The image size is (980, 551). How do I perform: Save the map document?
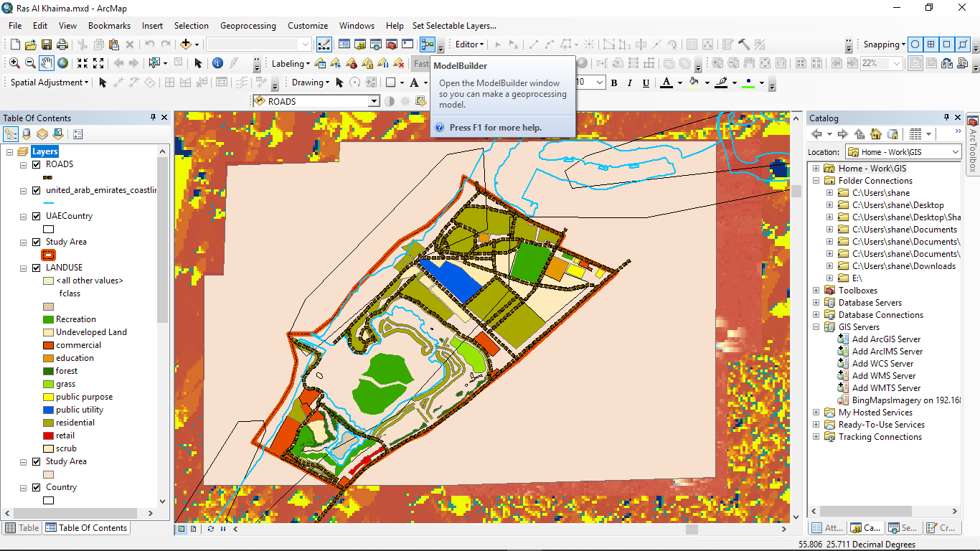[x=47, y=44]
